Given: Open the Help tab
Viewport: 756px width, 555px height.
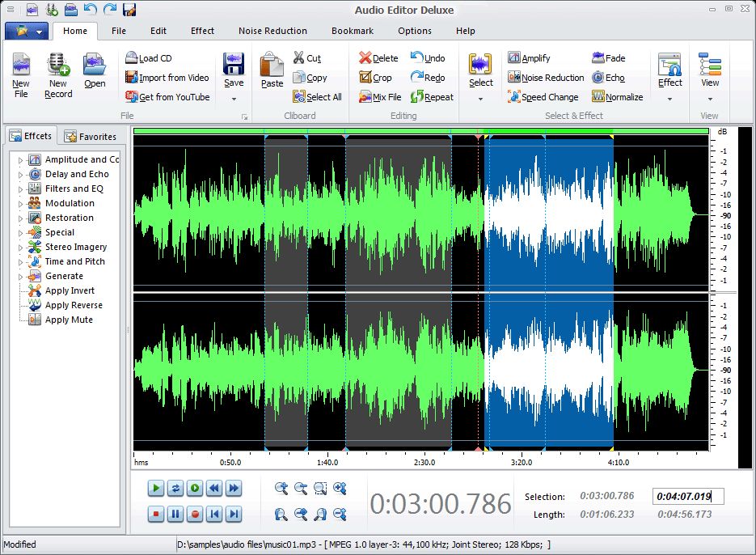Looking at the screenshot, I should (465, 31).
